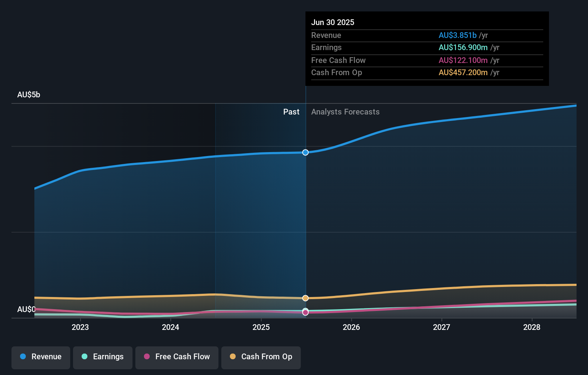This screenshot has width=588, height=375.
Task: Hide the Earnings line via its legend button
Action: (x=103, y=357)
